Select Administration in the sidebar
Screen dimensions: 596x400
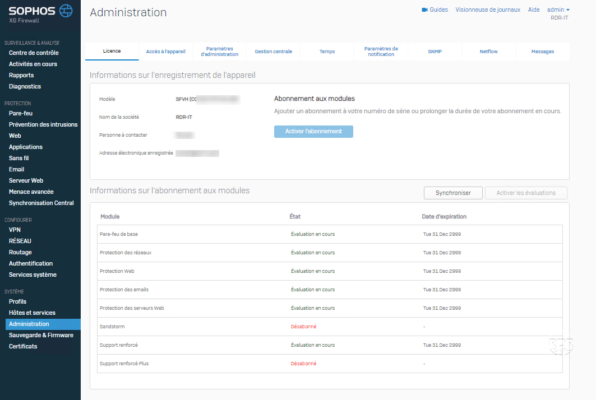click(x=43, y=324)
